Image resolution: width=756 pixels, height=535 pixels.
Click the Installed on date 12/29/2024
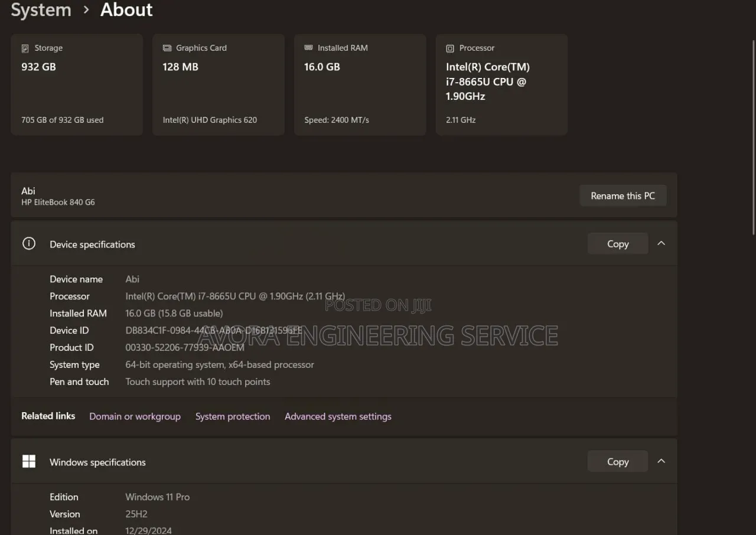tap(149, 531)
